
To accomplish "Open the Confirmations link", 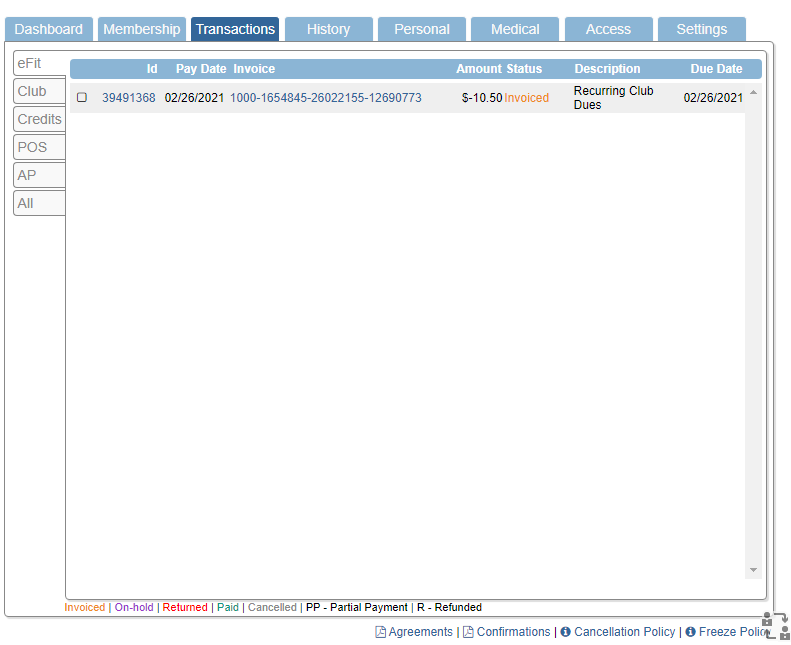I will click(513, 632).
